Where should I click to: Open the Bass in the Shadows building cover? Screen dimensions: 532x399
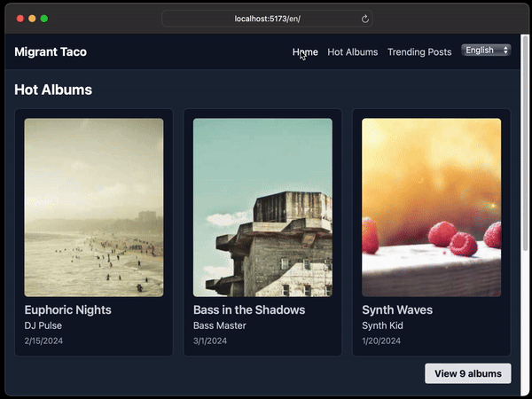pos(262,207)
